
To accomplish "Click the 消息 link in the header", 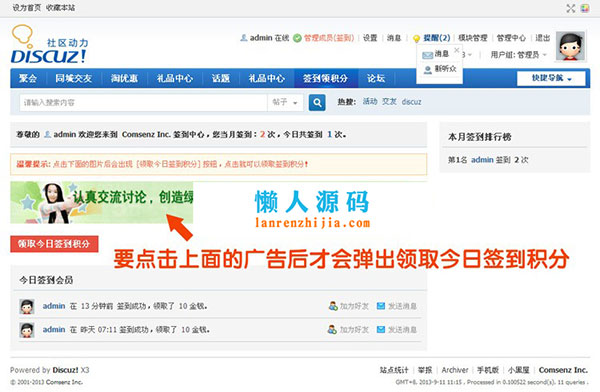I will [394, 38].
